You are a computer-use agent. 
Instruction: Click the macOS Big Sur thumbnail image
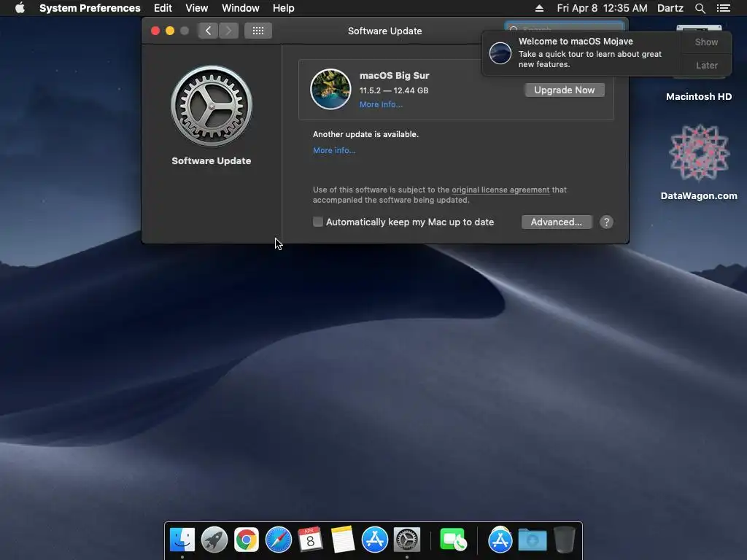330,89
